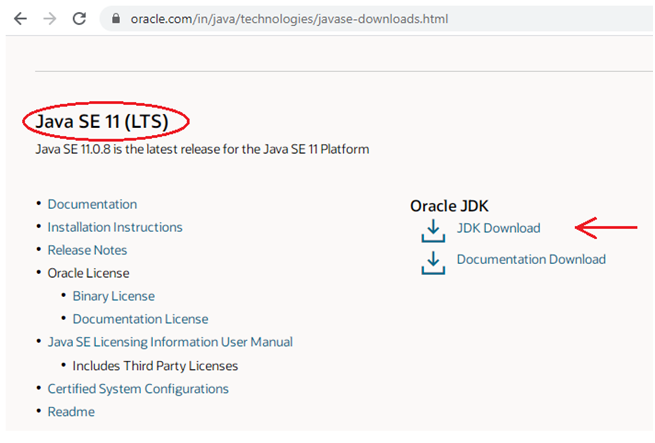Screen dimensions: 655x443
Task: Click the Includes Third Party Licenses text
Action: click(x=155, y=366)
